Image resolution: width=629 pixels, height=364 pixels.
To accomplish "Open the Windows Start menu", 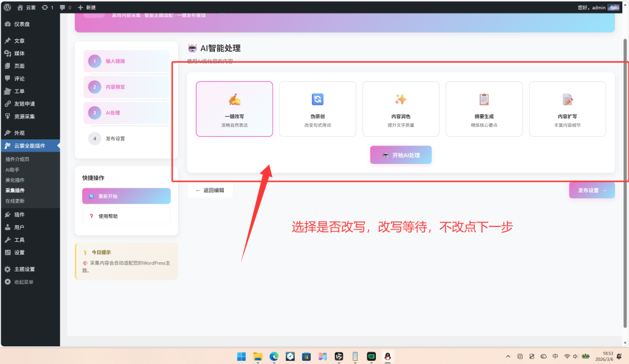I will (241, 357).
